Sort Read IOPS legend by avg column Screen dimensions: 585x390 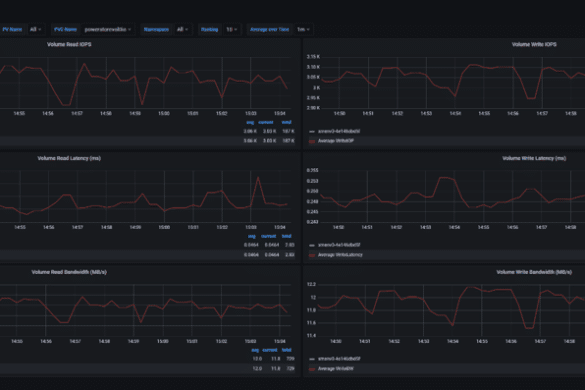click(x=250, y=122)
